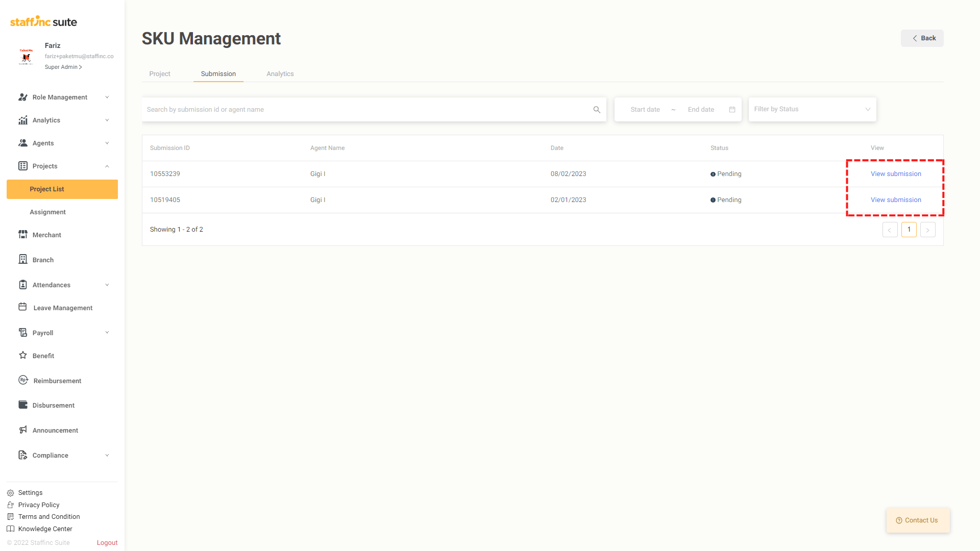Click the search magnifier icon
The height and width of the screenshot is (551, 980).
click(x=597, y=110)
